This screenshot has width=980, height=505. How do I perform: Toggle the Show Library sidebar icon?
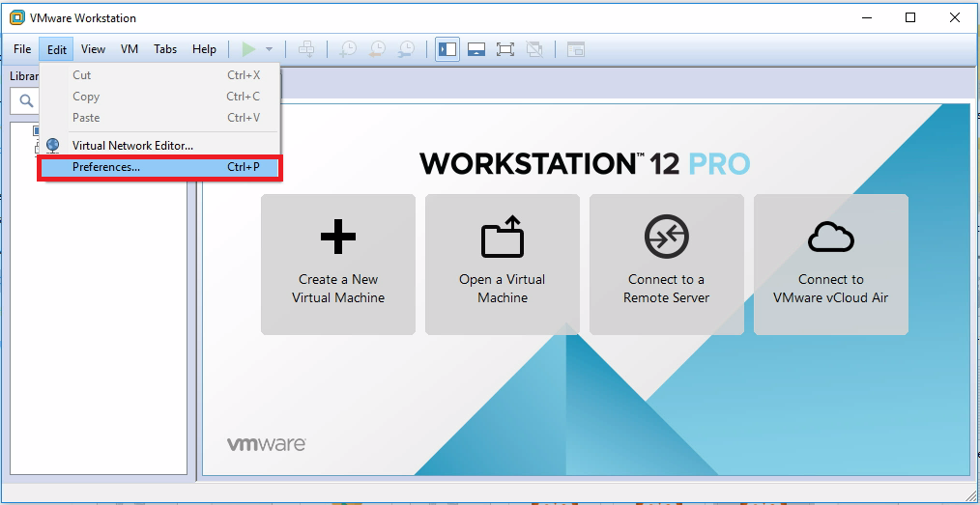447,49
